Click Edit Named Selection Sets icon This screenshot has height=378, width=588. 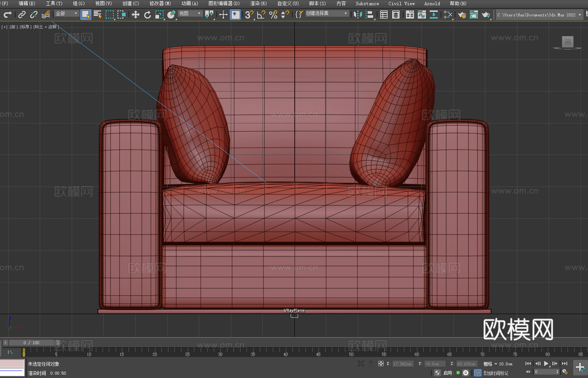pos(299,14)
